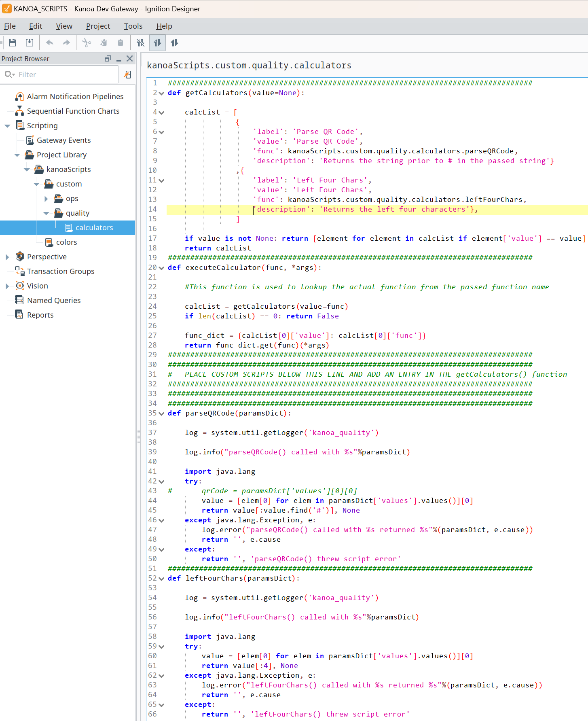Image resolution: width=588 pixels, height=721 pixels.
Task: Click the Reports icon
Action: pos(19,315)
